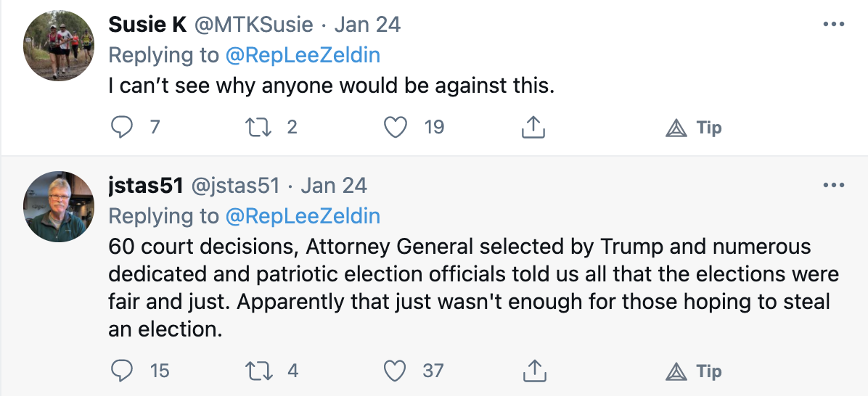Open more options on Susie K's tweet
This screenshot has width=868, height=396.
[x=834, y=24]
